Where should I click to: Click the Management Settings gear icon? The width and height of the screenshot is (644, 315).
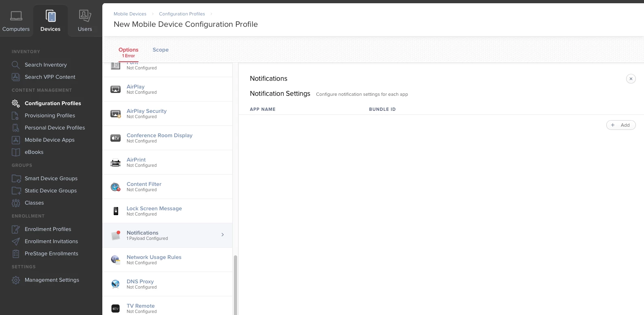16,280
